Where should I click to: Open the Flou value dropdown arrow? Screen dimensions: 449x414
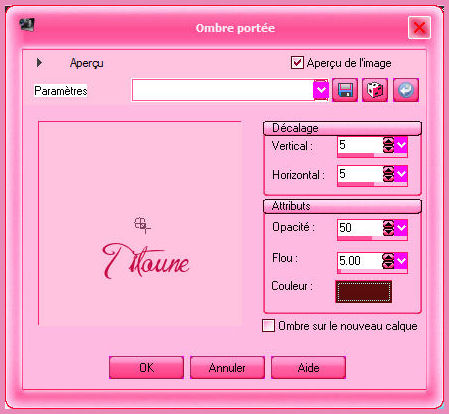coord(401,261)
